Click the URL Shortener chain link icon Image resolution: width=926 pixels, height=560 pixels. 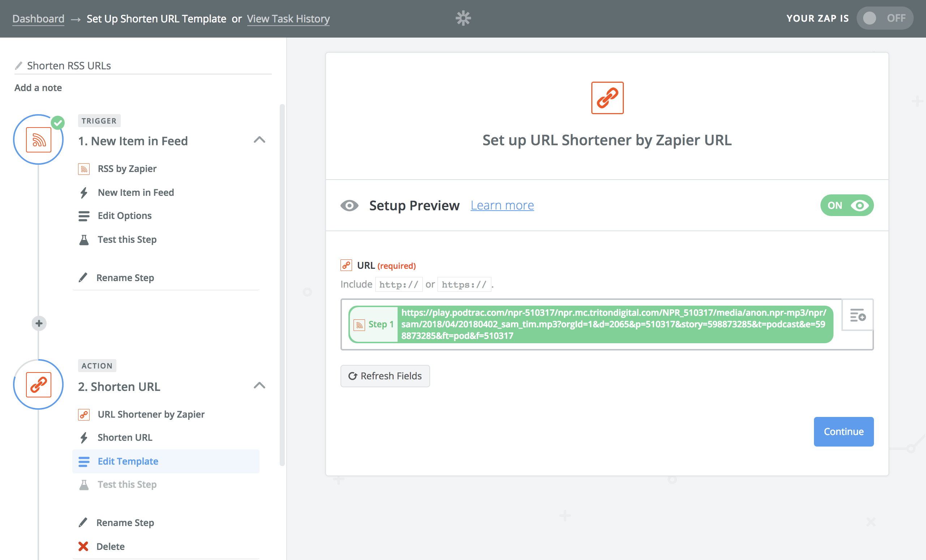pyautogui.click(x=606, y=97)
